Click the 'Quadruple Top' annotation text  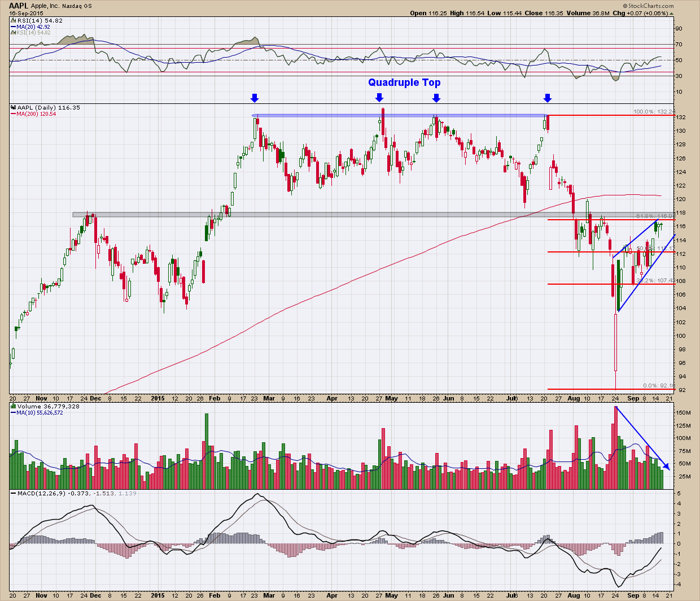coord(404,82)
